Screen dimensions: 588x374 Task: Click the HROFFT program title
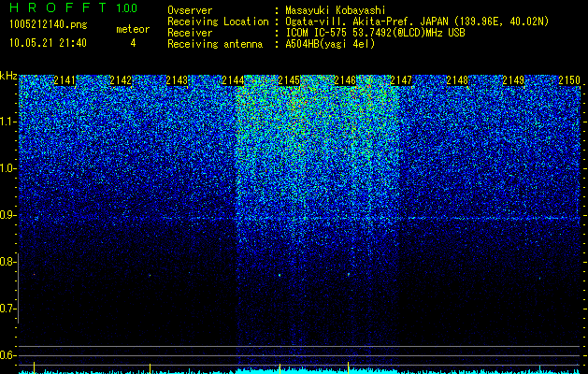58,7
